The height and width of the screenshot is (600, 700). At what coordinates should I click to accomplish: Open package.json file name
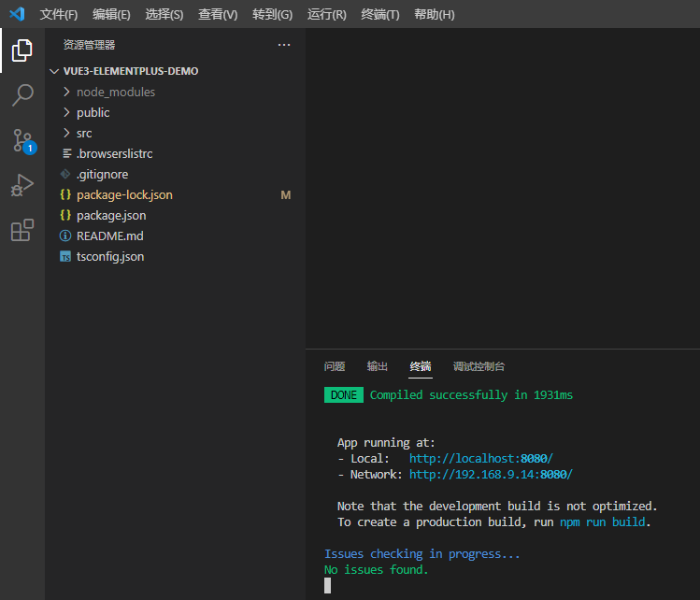tap(111, 216)
